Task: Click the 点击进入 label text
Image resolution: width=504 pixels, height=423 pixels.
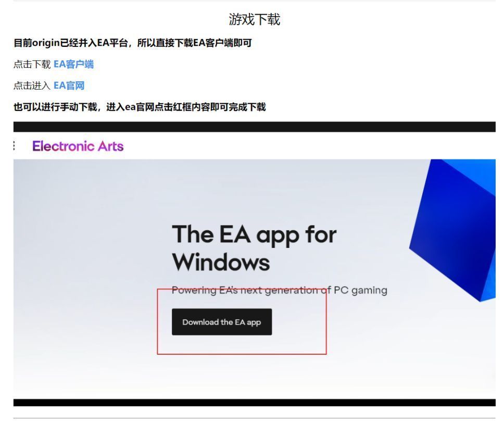Action: coord(32,85)
